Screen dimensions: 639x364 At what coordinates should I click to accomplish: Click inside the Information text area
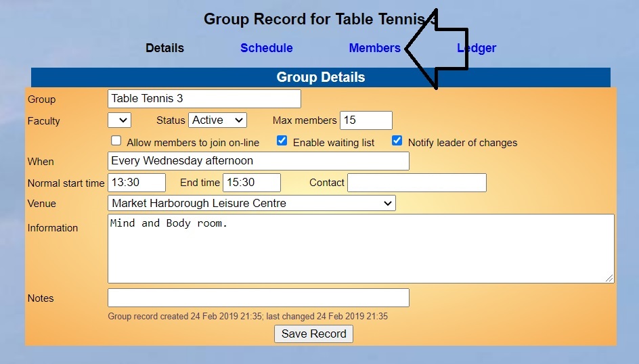[x=360, y=248]
